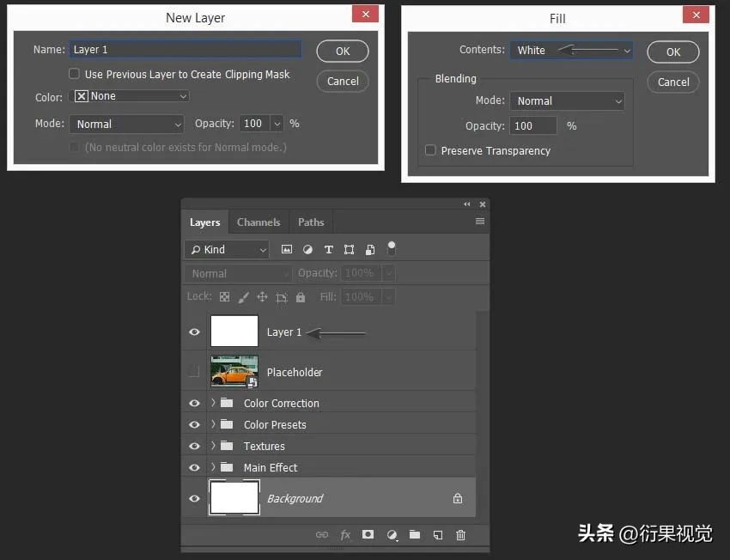Enable Use Previous Layer clipping mask checkbox
Image resolution: width=730 pixels, height=560 pixels.
point(75,75)
